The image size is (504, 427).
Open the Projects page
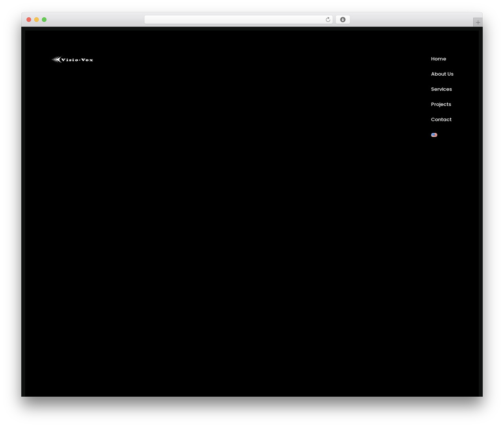(x=441, y=104)
